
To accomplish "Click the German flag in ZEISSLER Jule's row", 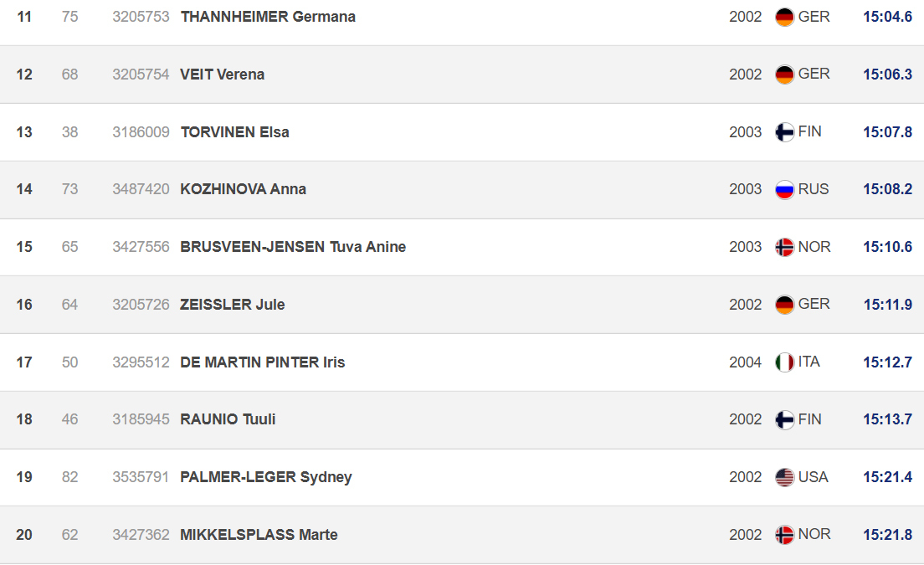I will coord(784,305).
